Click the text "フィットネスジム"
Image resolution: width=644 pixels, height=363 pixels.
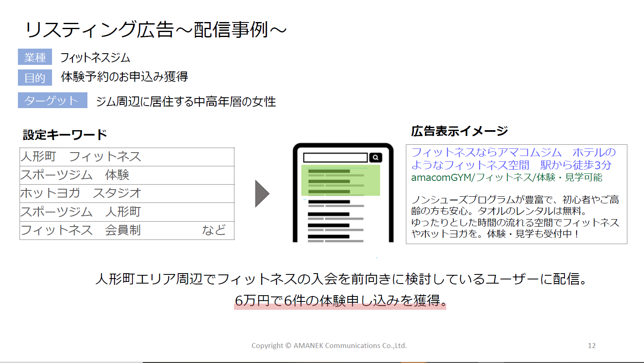(95, 57)
